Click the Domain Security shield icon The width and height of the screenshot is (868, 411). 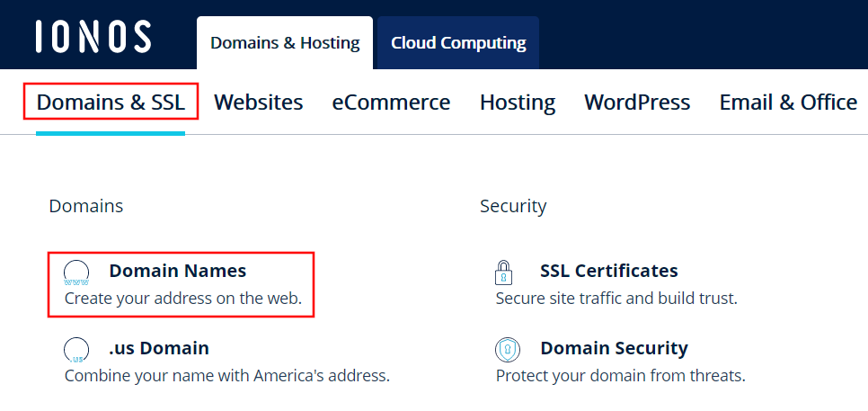(x=508, y=349)
